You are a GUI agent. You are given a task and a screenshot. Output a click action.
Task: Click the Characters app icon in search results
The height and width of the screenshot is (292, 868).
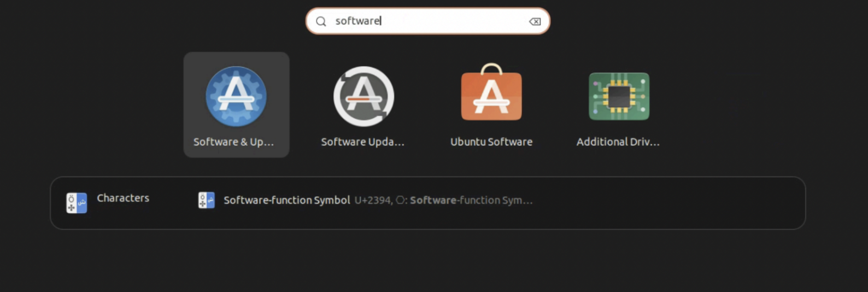(77, 203)
